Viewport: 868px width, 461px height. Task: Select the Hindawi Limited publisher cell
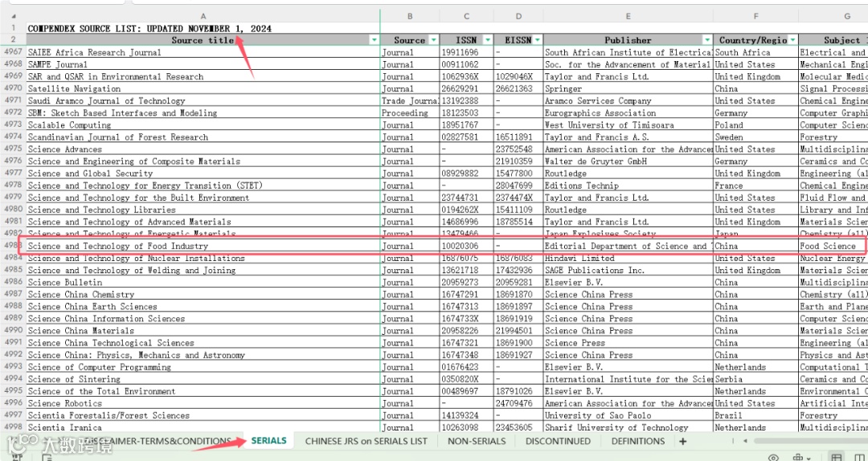628,259
